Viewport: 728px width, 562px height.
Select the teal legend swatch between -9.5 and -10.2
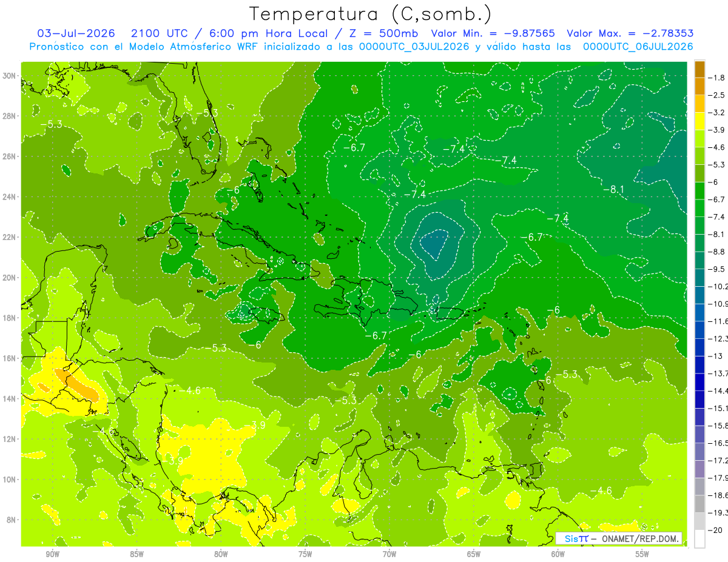[699, 277]
